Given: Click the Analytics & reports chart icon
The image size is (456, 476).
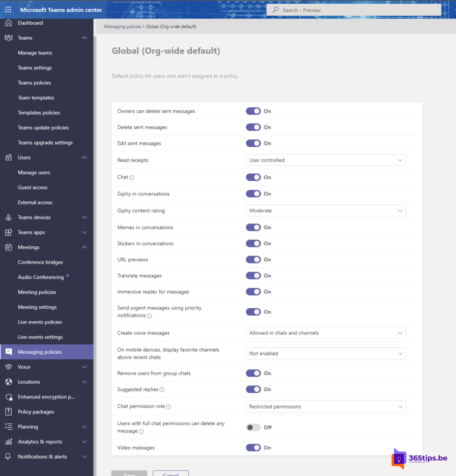Looking at the screenshot, I should [8, 442].
